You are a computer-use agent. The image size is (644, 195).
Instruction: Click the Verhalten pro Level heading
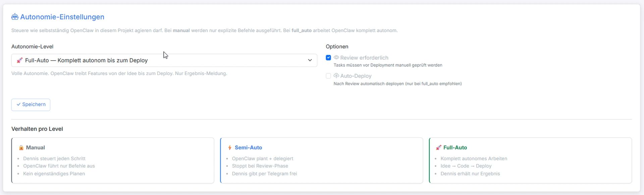[x=37, y=129]
